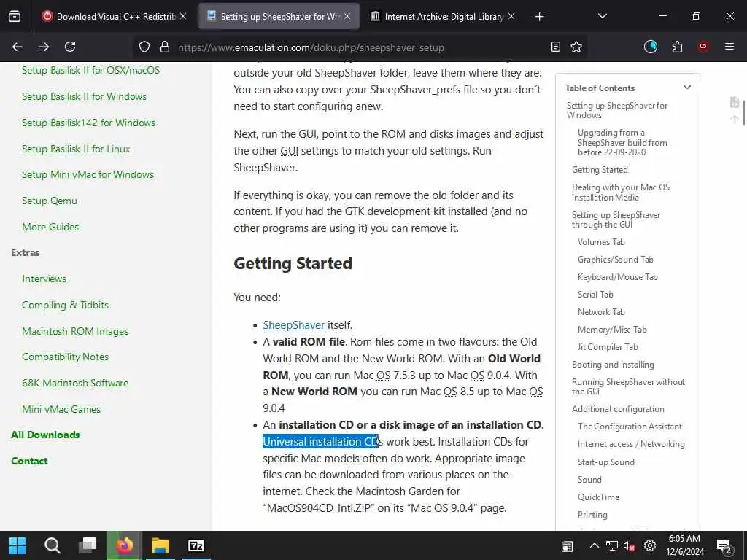Switch to Download Visual C++ Redistributable tab

(x=115, y=17)
